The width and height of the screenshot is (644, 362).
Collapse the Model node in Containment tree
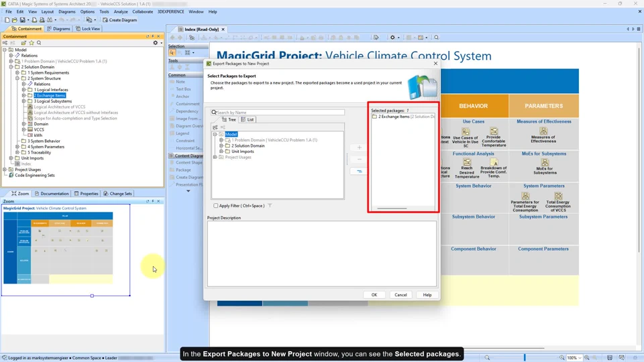coord(5,50)
